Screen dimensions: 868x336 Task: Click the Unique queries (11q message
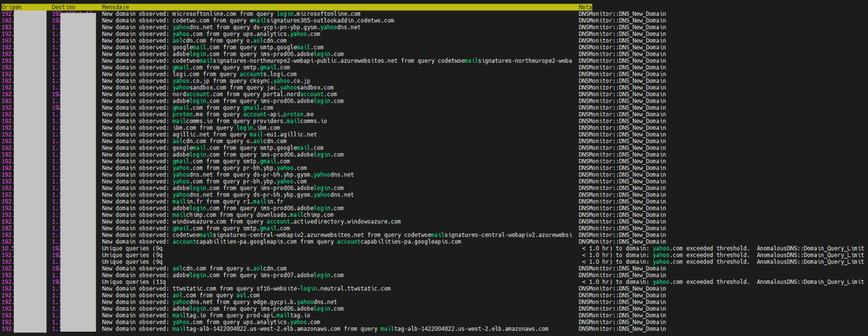pyautogui.click(x=132, y=282)
